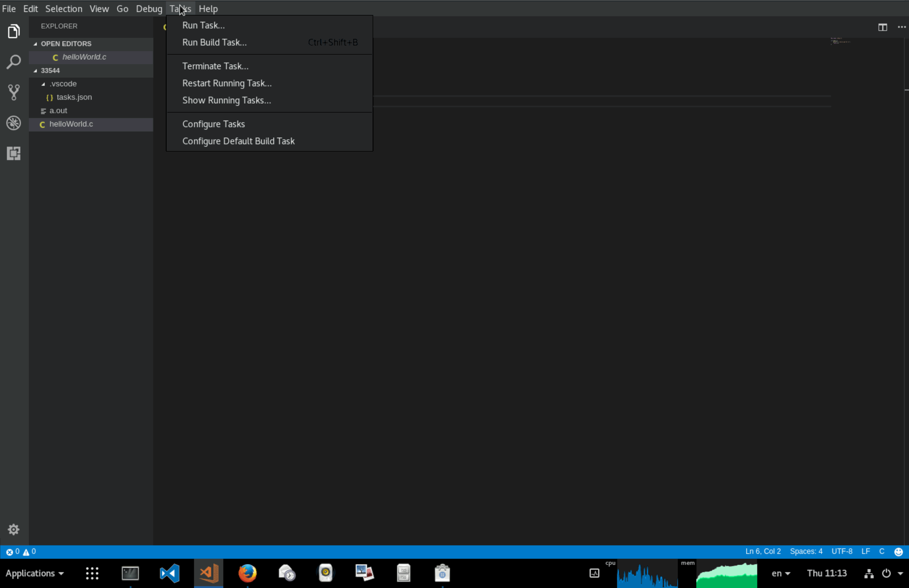Image resolution: width=909 pixels, height=588 pixels.
Task: Select 'Run Build Task...' from the Tasks menu
Action: 215,42
